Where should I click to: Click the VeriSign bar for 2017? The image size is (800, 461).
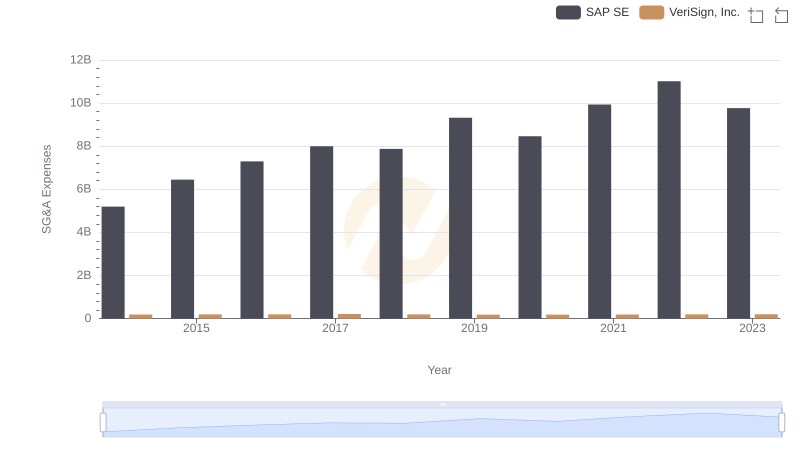[x=349, y=316]
